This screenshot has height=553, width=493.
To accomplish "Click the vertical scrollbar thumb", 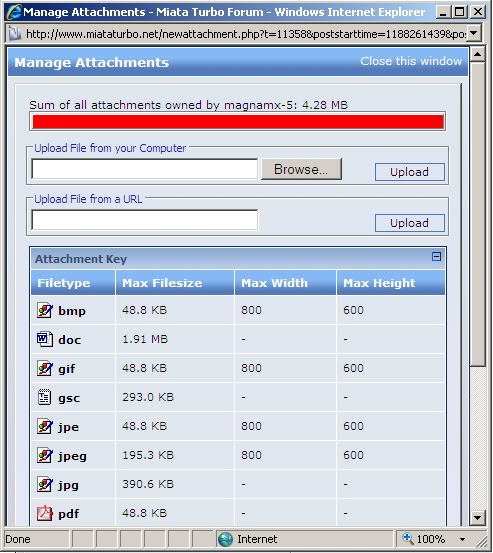I will point(477,214).
